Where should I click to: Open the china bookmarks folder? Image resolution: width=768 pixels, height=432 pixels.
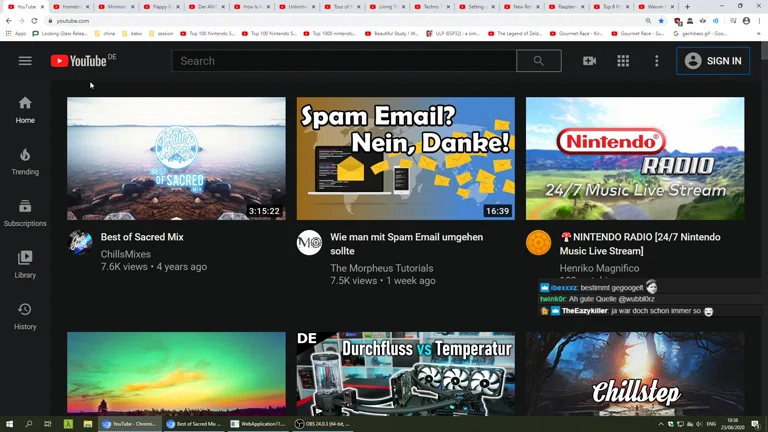(x=104, y=34)
